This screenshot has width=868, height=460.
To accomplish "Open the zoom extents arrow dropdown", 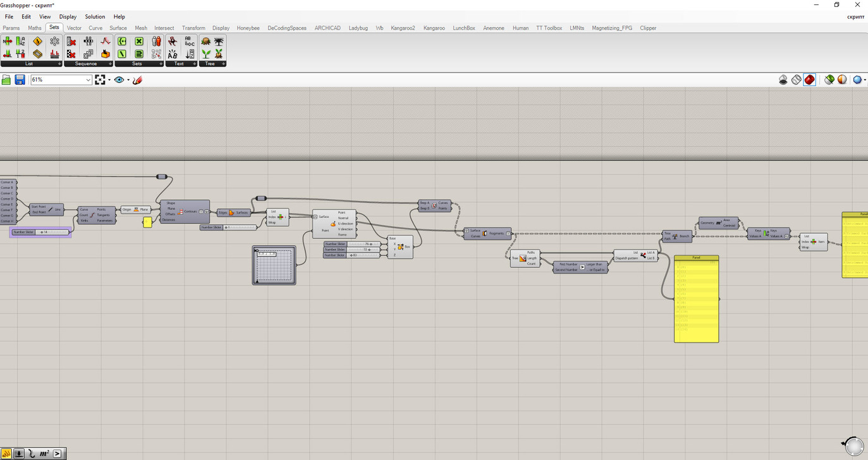I will [109, 80].
